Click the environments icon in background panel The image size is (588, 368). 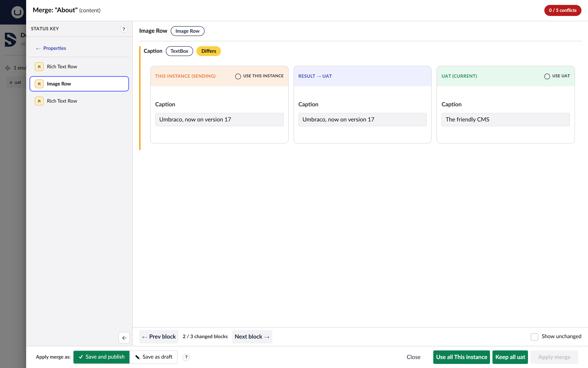(8, 68)
